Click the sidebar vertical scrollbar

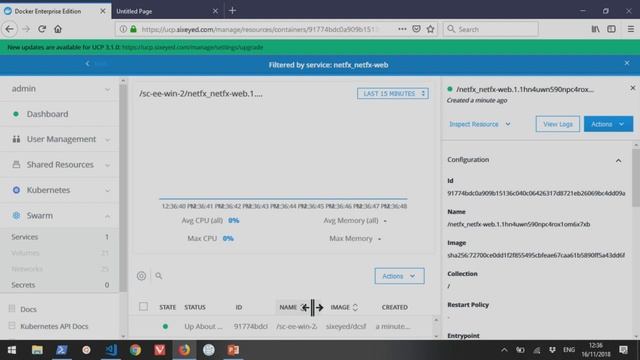123,188
